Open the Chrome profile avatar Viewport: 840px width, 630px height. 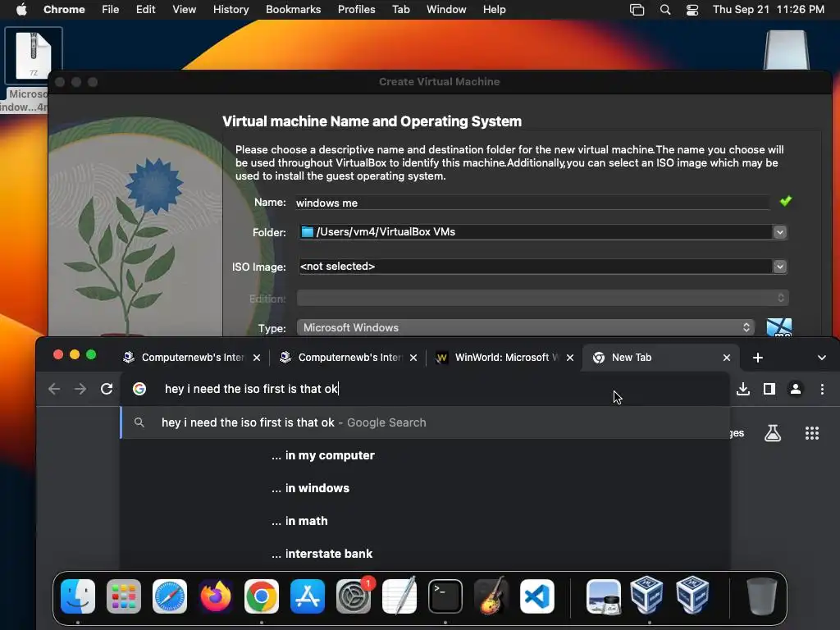tap(796, 389)
